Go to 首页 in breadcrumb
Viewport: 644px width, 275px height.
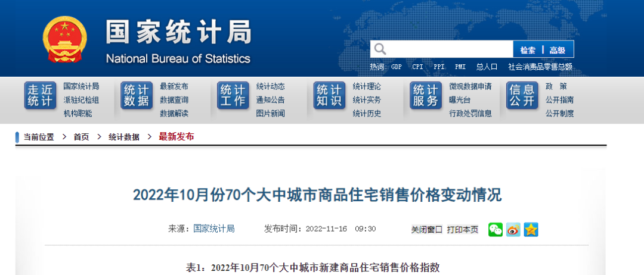[x=81, y=137]
